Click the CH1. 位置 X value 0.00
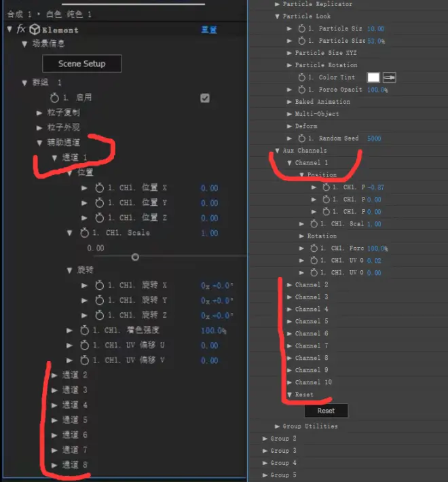 (210, 188)
